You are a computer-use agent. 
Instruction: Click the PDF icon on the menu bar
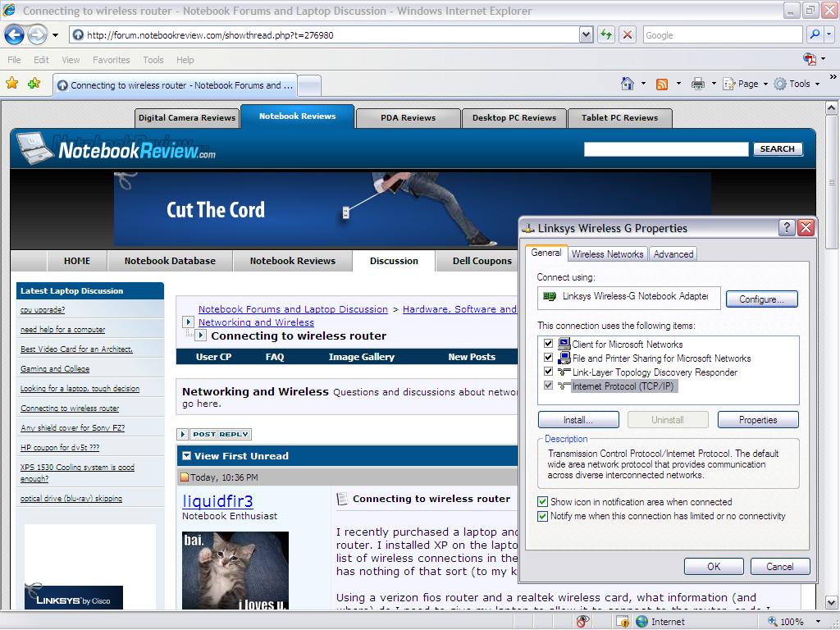coord(810,59)
